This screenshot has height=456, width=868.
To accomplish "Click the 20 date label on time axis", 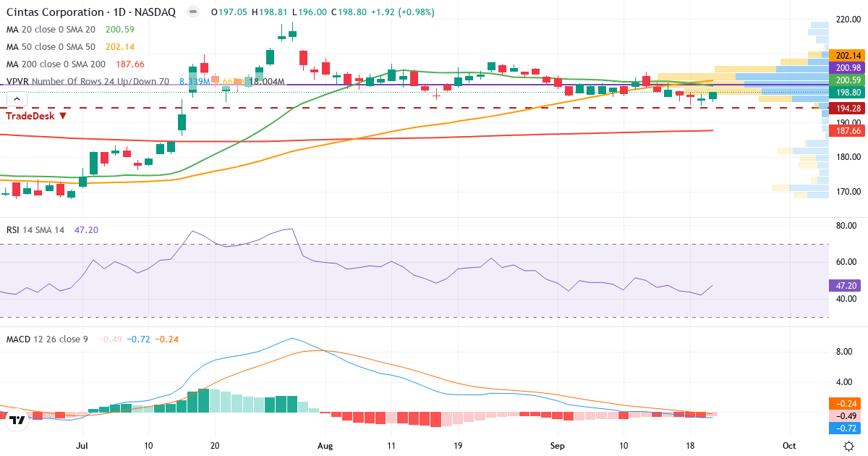I will point(215,446).
